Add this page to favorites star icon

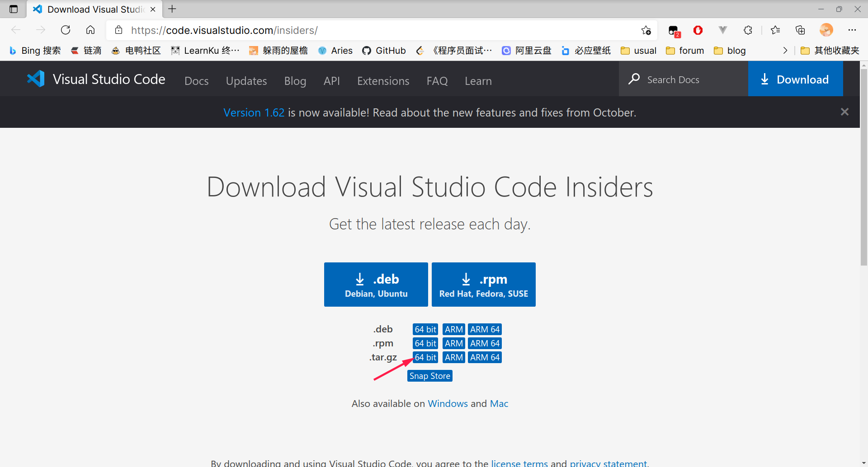(646, 30)
